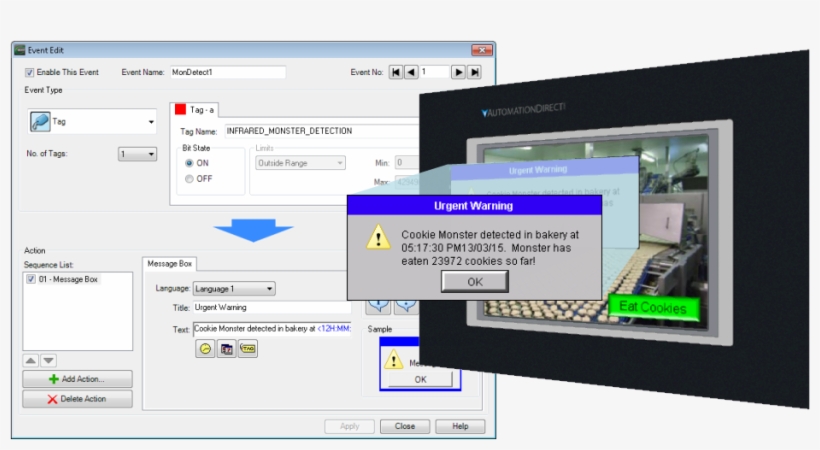This screenshot has height=450, width=820.
Task: Jump to the first event number
Action: (x=396, y=72)
